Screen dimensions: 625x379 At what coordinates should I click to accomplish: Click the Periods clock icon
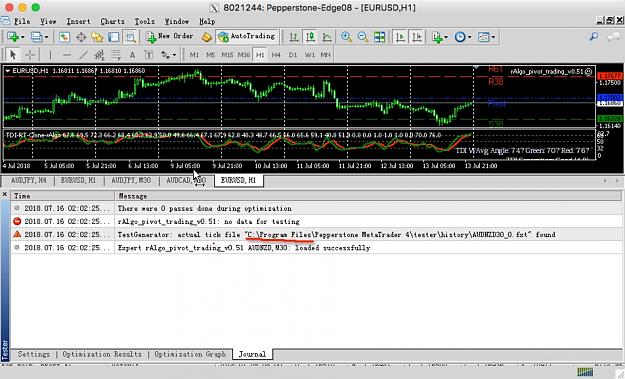pos(460,37)
